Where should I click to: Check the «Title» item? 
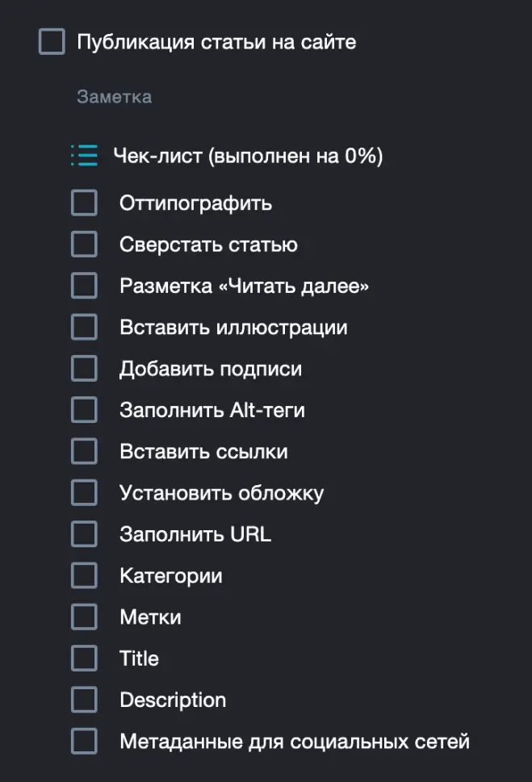click(x=83, y=658)
